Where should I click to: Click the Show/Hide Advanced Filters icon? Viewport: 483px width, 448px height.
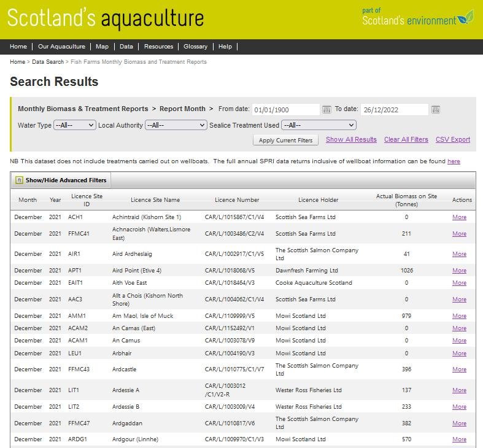click(19, 180)
